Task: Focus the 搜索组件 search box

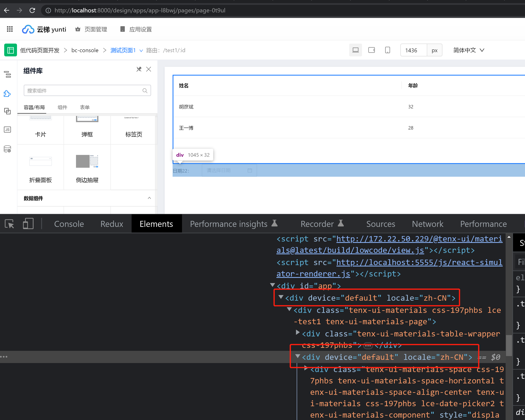Action: click(x=87, y=91)
